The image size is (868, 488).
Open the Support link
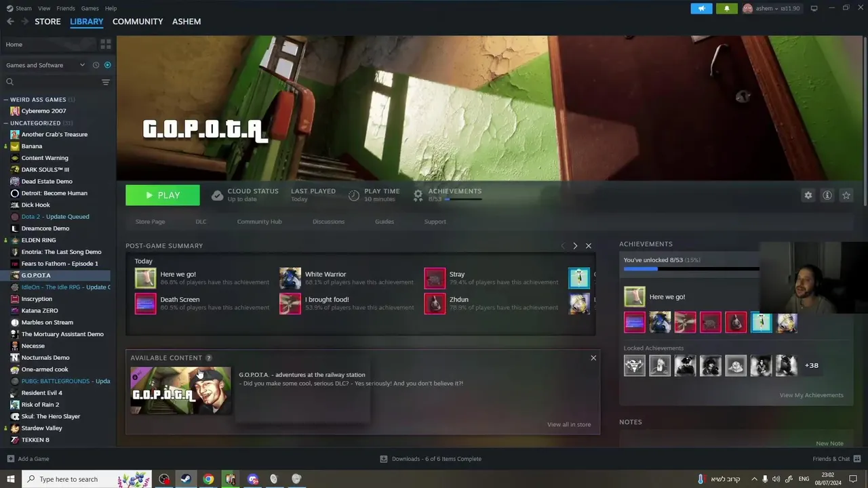click(x=435, y=222)
